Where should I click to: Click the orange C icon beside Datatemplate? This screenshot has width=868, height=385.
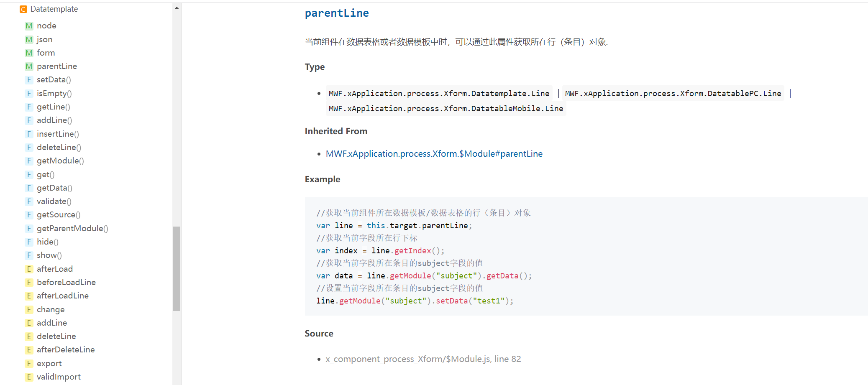[23, 9]
